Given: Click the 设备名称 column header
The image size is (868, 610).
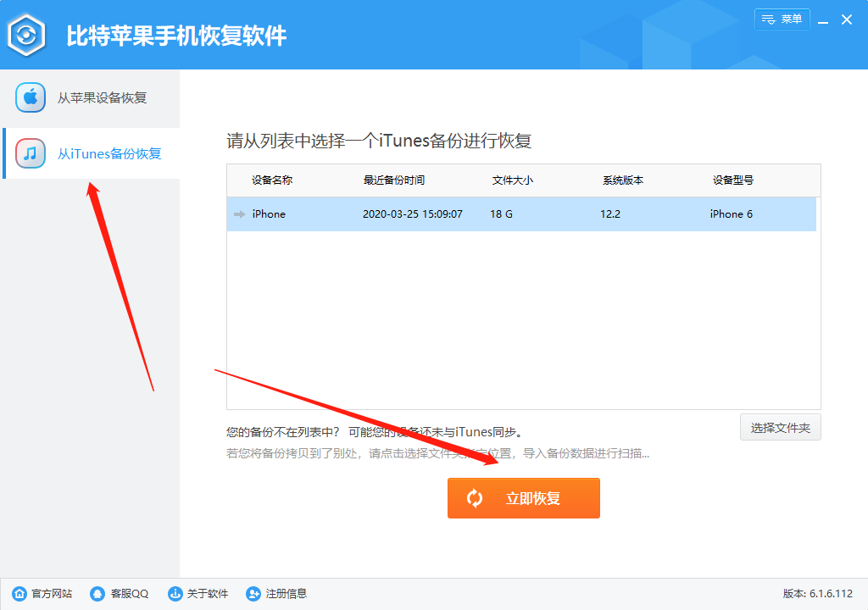Looking at the screenshot, I should (x=272, y=180).
